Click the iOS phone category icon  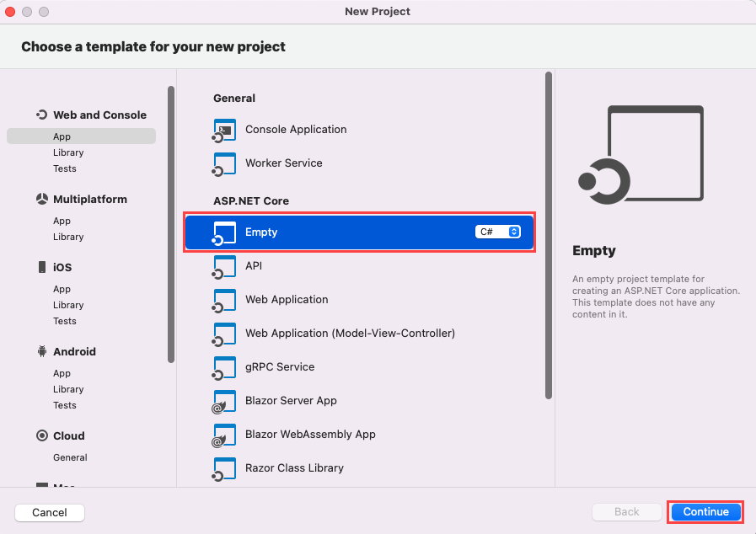pyautogui.click(x=42, y=267)
